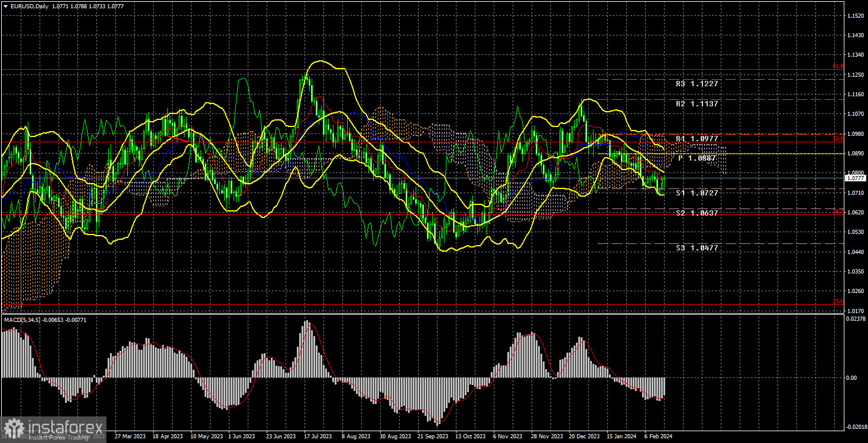Click the 6 Nov 2023 date label

508,437
